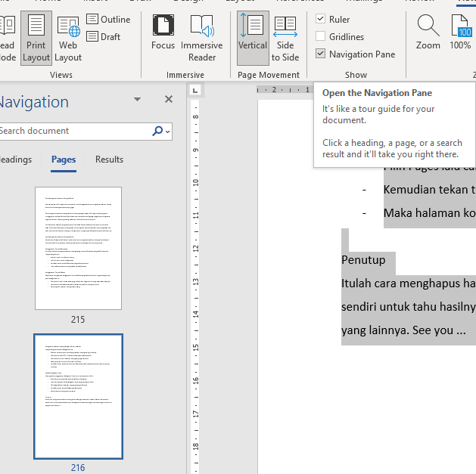Click the horizontal ruler
The width and height of the screenshot is (476, 474).
[x=285, y=90]
